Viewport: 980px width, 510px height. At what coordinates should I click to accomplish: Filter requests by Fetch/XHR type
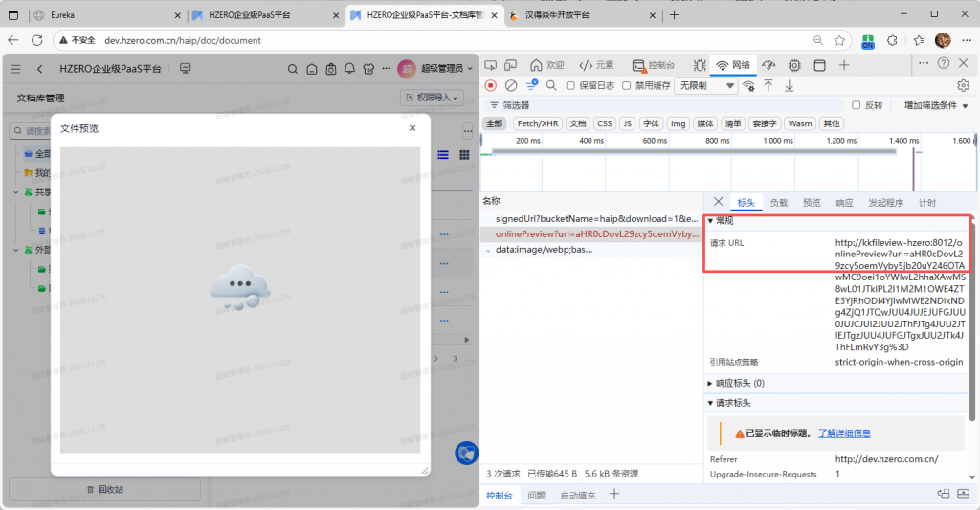click(537, 123)
